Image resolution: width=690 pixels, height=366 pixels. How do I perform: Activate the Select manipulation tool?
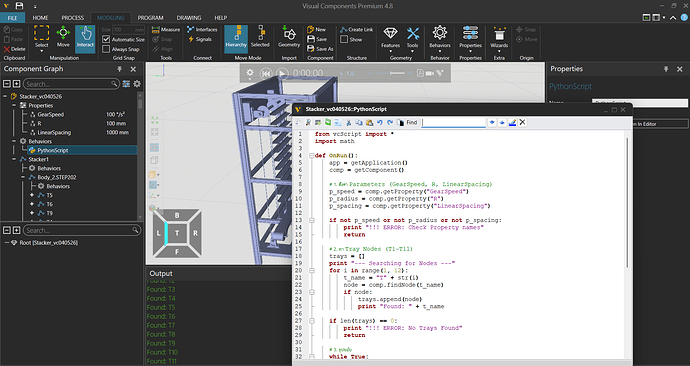point(41,38)
